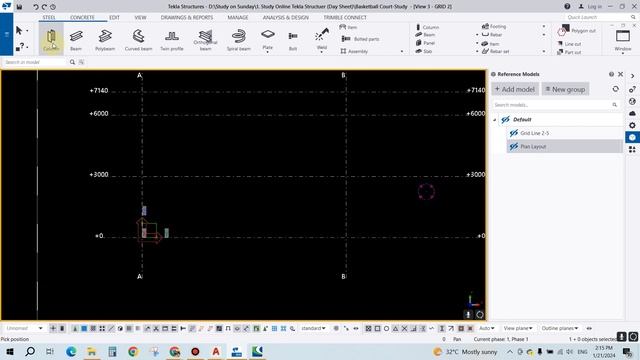Open the TRIMBLE CONNECT tab
This screenshot has width=640, height=360.
click(x=345, y=18)
